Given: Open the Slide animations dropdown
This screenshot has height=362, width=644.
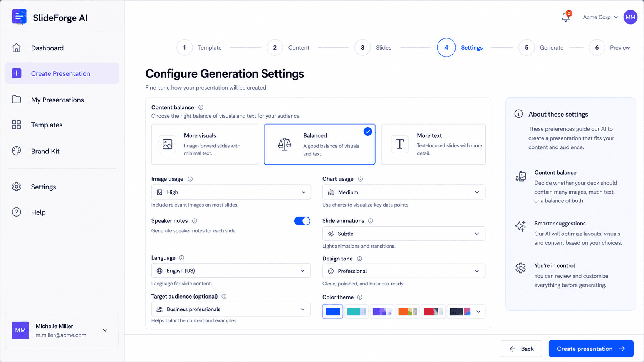Looking at the screenshot, I should [404, 234].
